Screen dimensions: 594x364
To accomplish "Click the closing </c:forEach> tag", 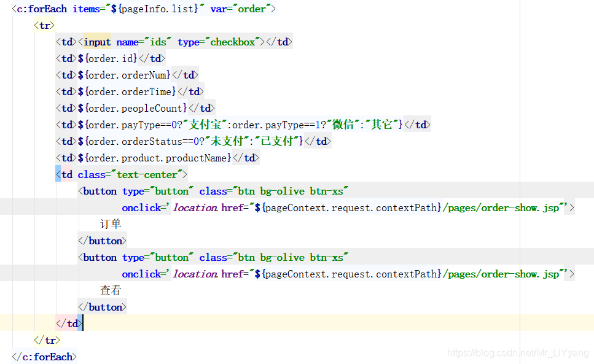I will click(x=44, y=357).
